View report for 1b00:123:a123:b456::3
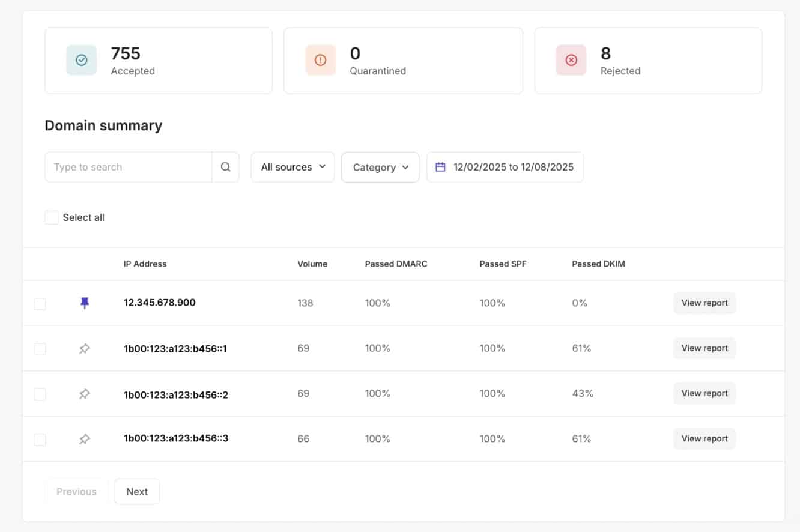 705,438
